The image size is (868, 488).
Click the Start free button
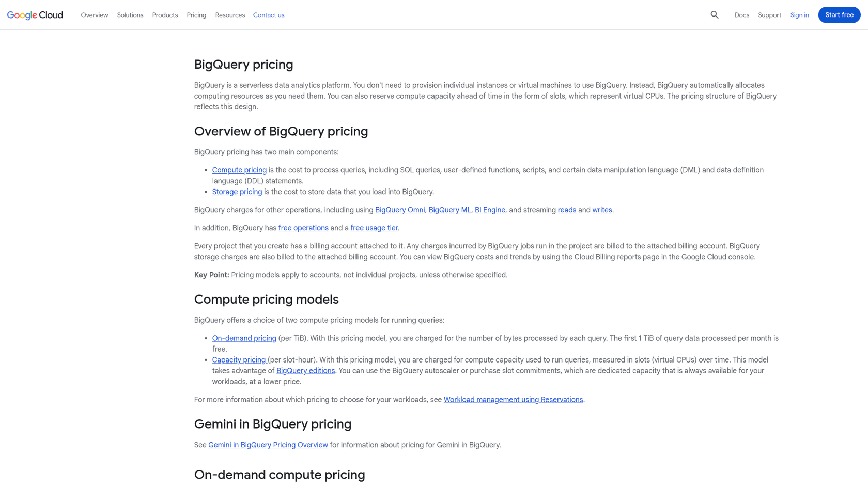[839, 15]
